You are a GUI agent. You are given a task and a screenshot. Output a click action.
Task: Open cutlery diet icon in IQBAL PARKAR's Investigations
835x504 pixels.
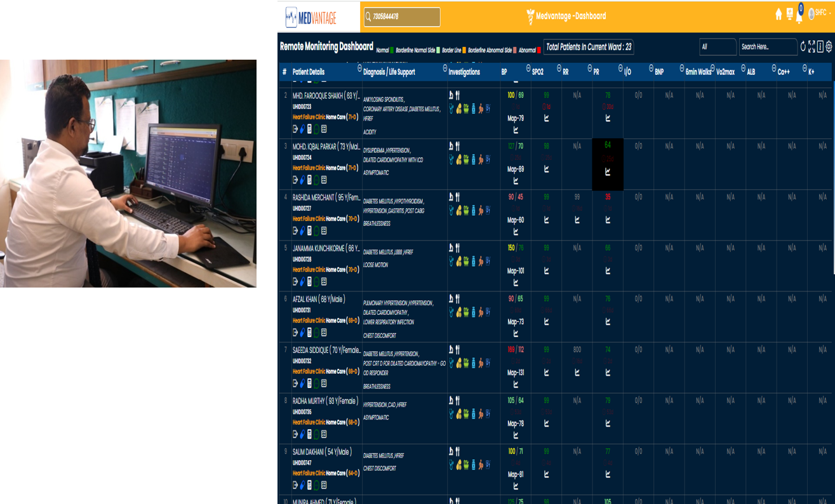tap(457, 147)
